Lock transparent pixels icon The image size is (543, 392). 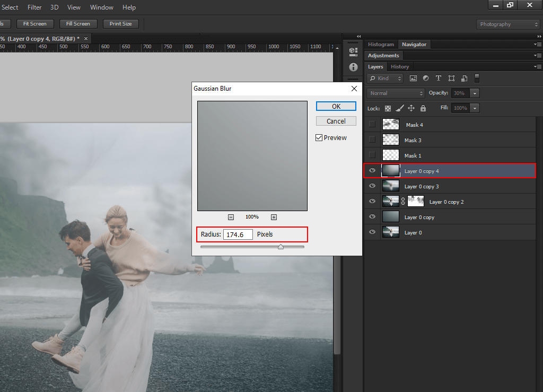(x=388, y=108)
